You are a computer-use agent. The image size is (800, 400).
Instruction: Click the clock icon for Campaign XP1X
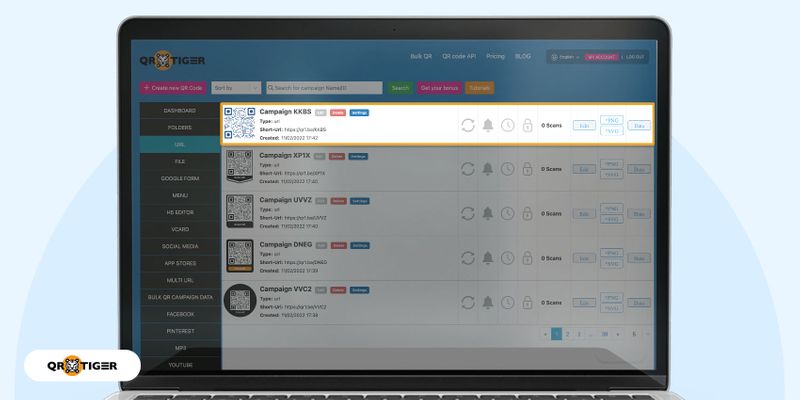(x=507, y=169)
